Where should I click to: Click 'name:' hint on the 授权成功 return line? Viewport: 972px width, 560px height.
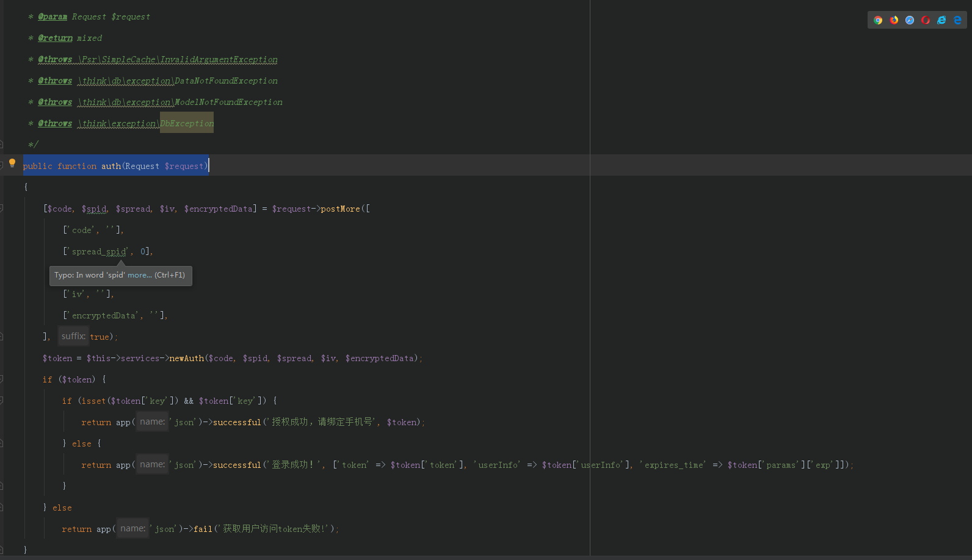152,422
